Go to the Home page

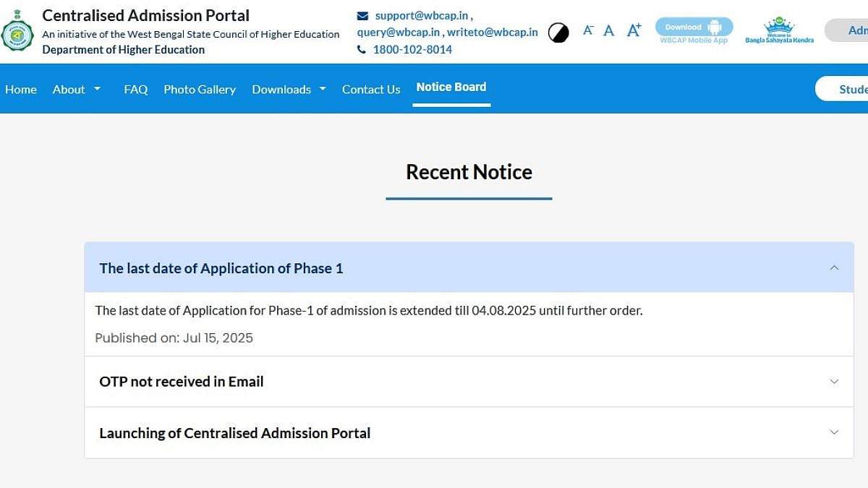(x=21, y=89)
